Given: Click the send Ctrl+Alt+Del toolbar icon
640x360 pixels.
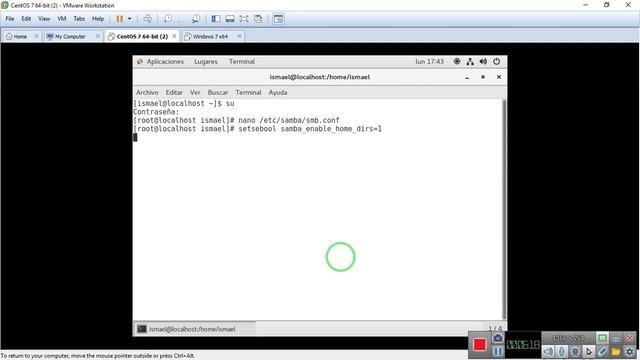Looking at the screenshot, I should click(148, 19).
